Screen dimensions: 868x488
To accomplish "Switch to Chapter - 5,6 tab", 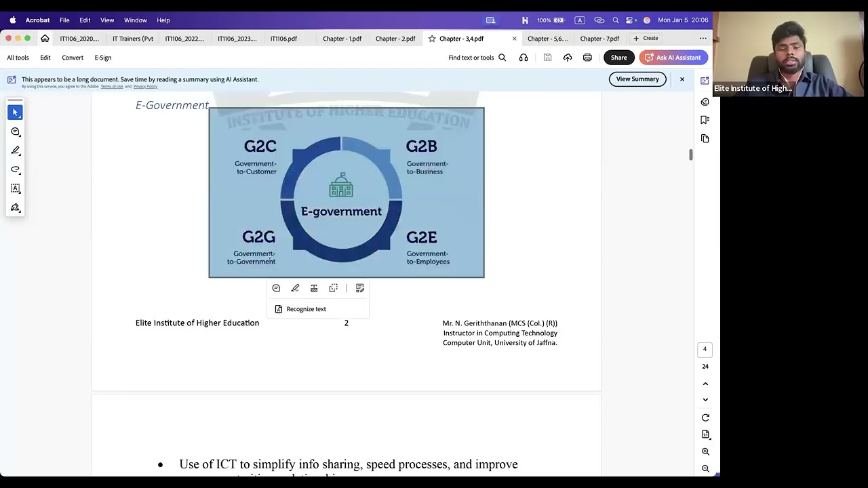I will click(x=547, y=39).
